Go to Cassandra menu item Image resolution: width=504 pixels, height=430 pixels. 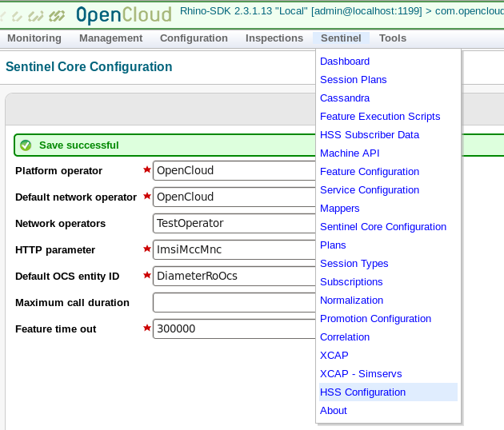pos(345,98)
